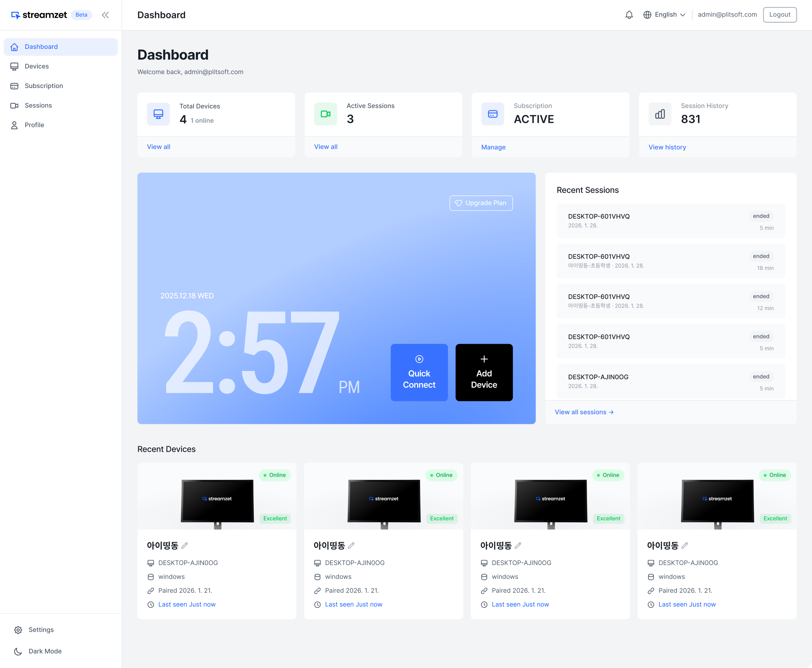Collapse the sidebar with the double chevron
812x668 pixels.
pyautogui.click(x=105, y=15)
